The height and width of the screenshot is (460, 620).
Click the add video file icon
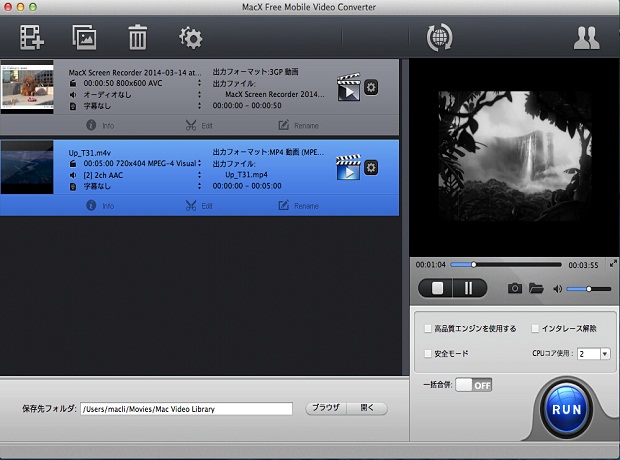click(31, 39)
